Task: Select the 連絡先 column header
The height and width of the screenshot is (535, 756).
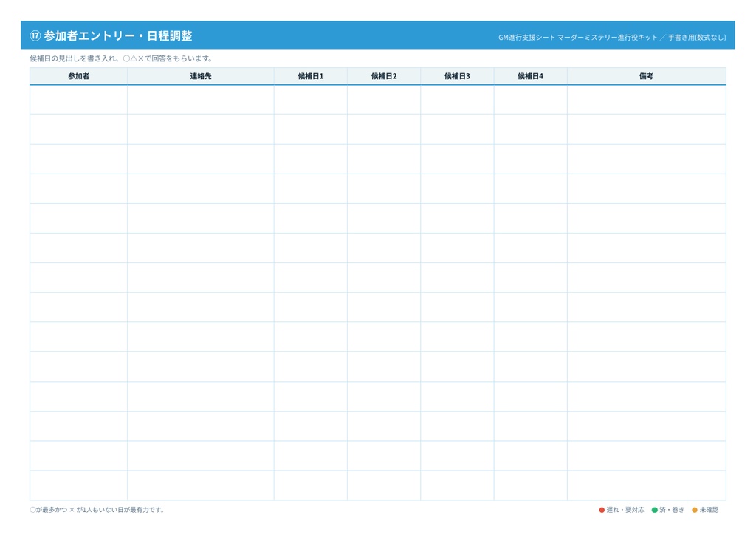Action: point(201,76)
